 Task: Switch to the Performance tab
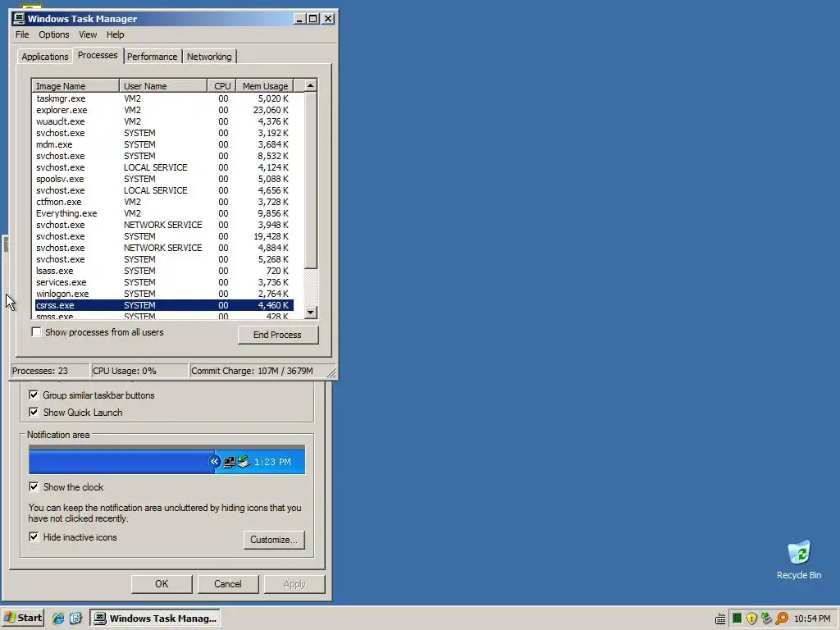coord(152,57)
